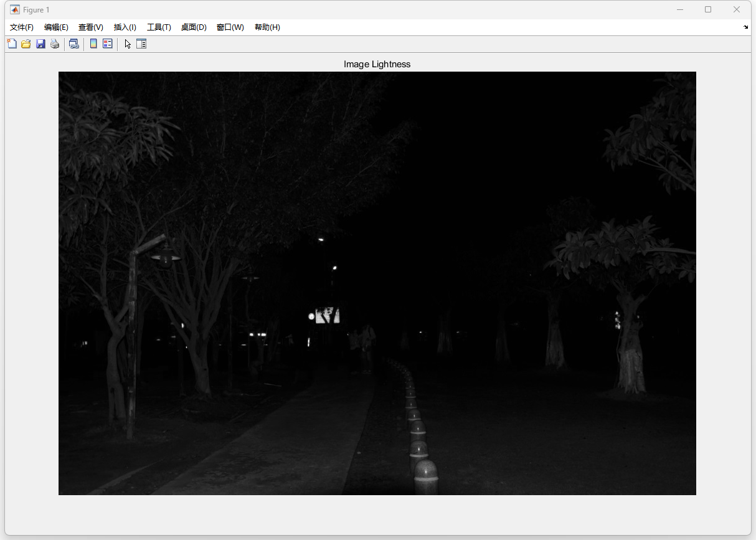Screen dimensions: 756x540
Task: Enable the Edit Plot arrow tool
Action: 128,44
